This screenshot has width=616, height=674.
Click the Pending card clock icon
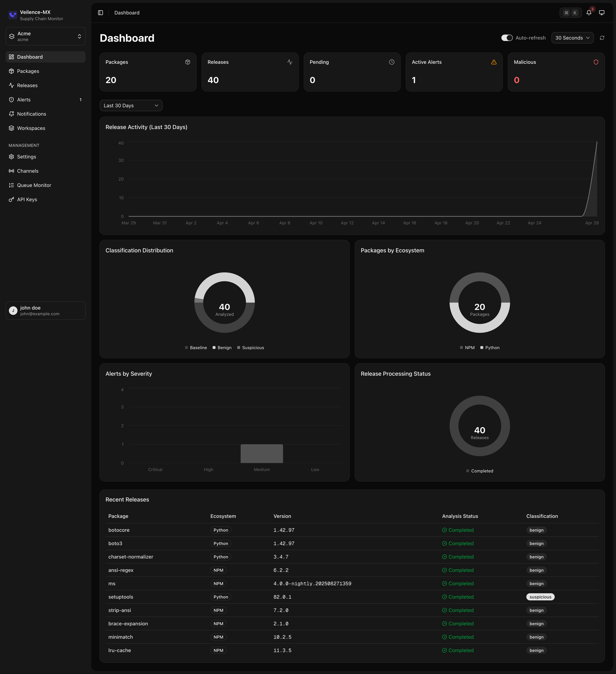click(x=392, y=62)
